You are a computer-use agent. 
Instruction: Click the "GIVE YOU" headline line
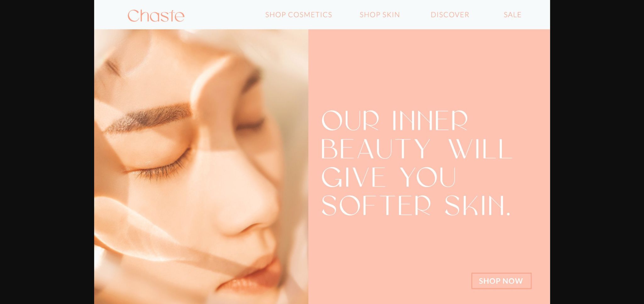point(389,177)
